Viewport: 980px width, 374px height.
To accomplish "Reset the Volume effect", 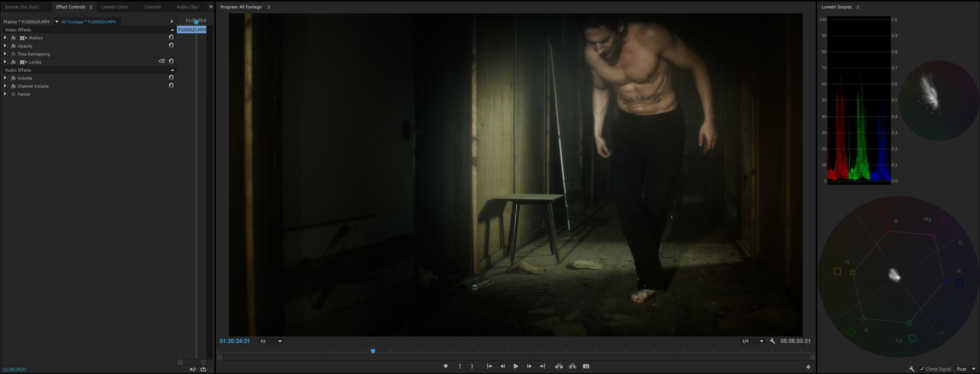I will tap(171, 77).
